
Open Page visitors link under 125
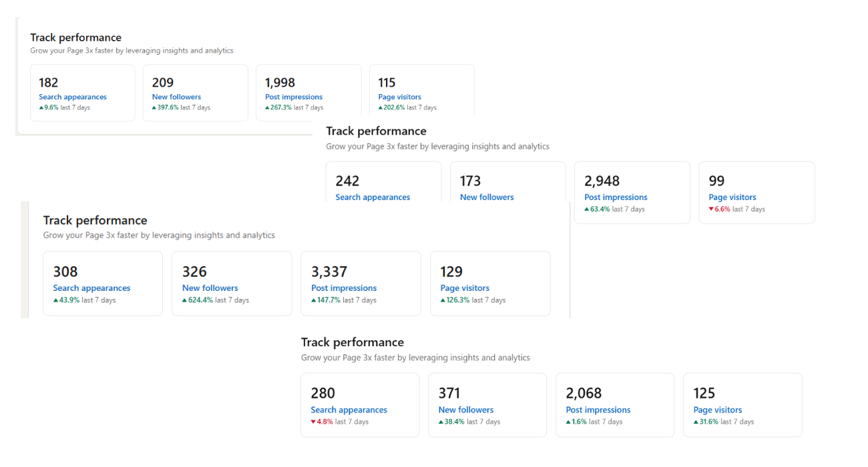click(x=718, y=410)
